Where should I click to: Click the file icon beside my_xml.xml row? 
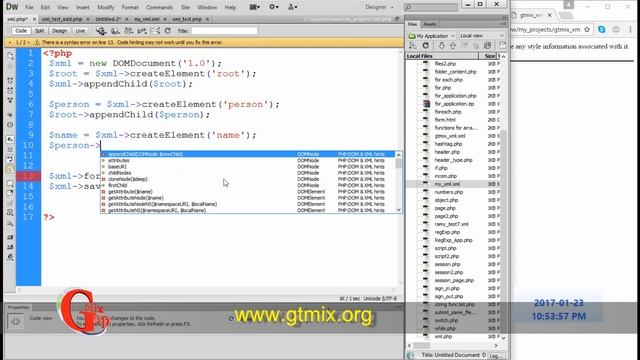point(426,184)
